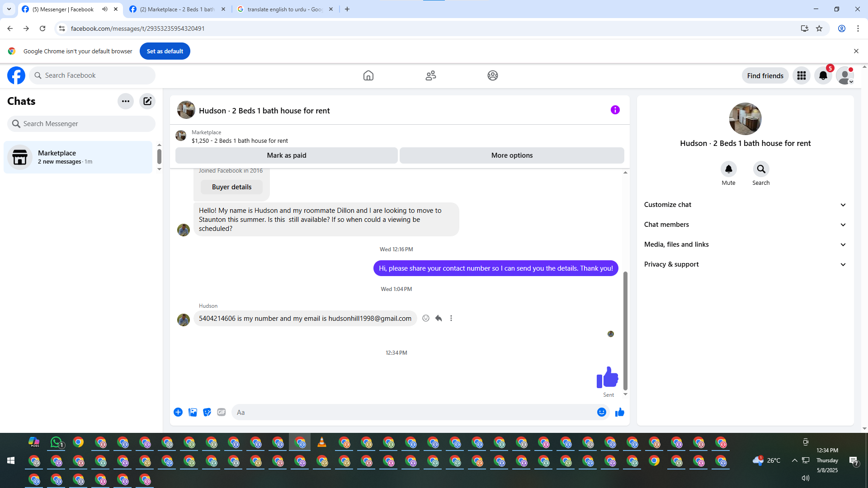
Task: Focus the Search Messenger field
Action: click(81, 124)
